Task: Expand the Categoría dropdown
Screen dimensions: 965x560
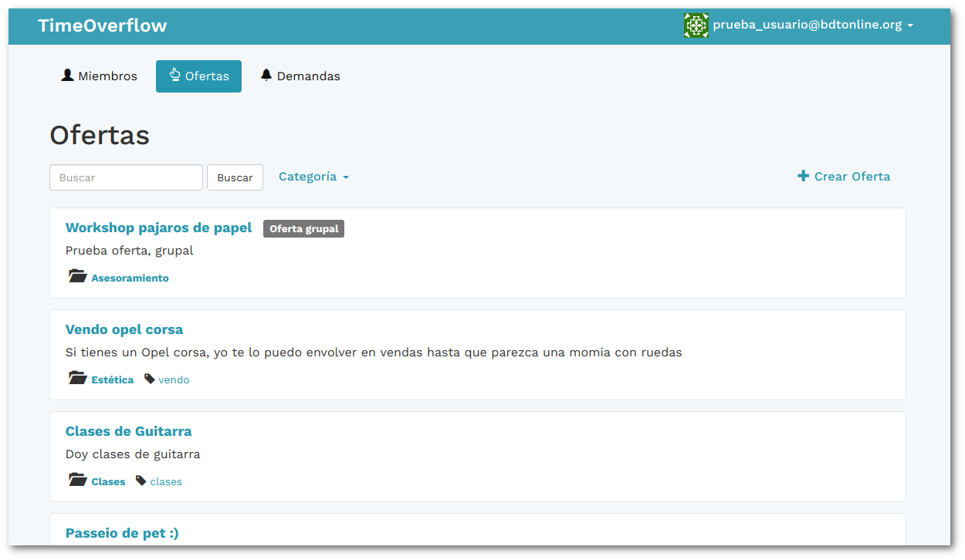Action: pyautogui.click(x=313, y=177)
